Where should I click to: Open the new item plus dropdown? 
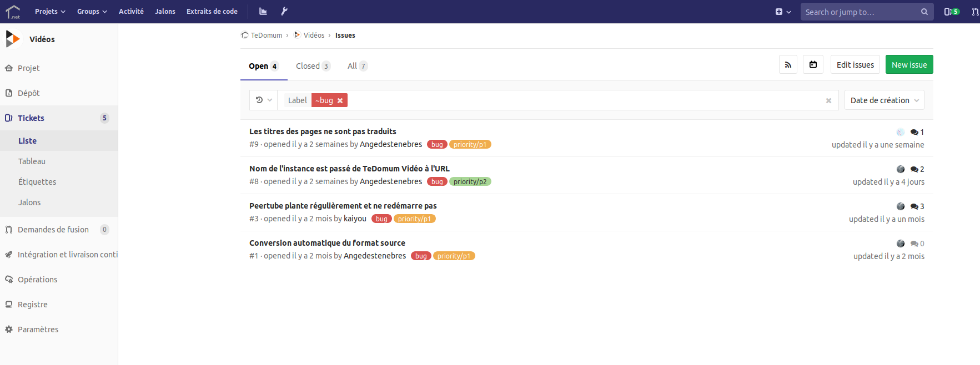[x=783, y=12]
